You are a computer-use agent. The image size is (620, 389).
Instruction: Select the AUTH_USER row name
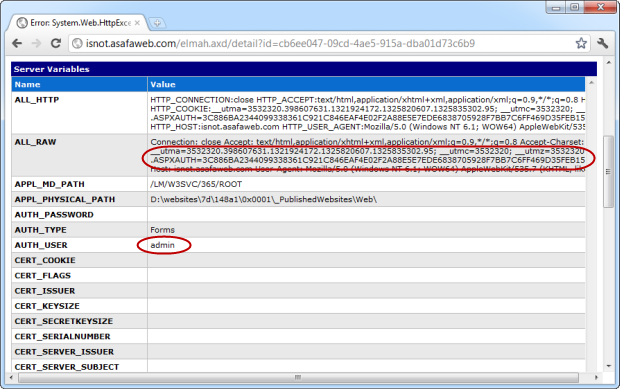tap(41, 245)
